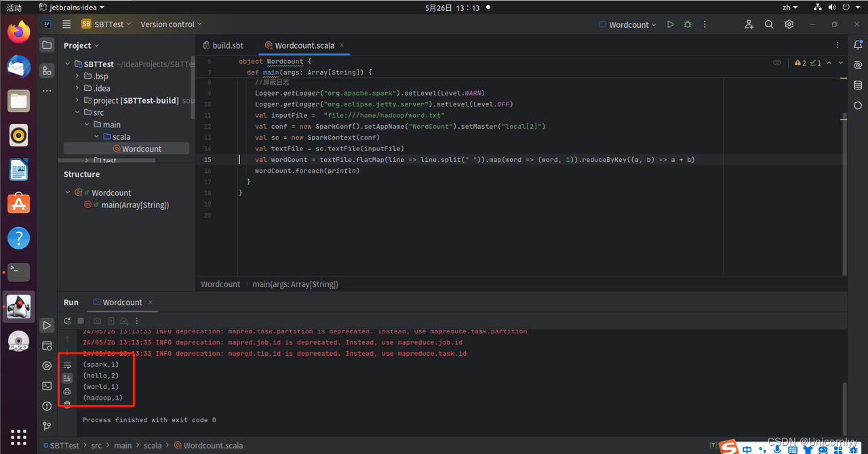
Task: Collapse the SBTTest root tree node
Action: point(68,64)
